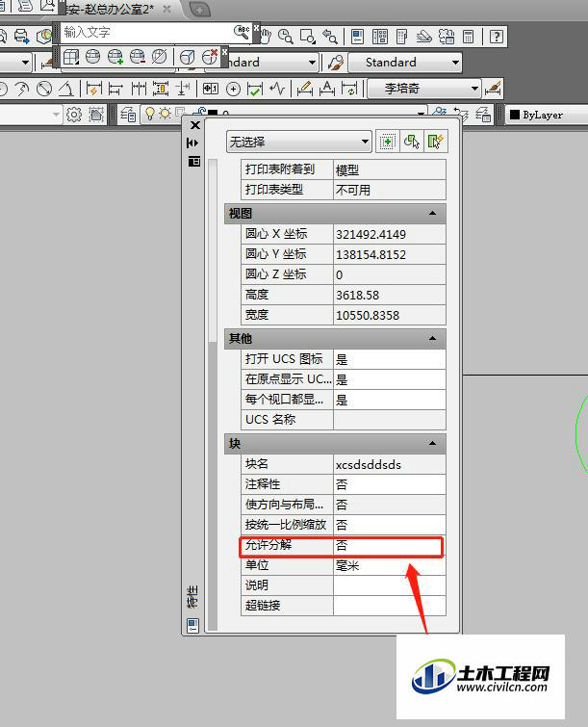Click the Dimension Edit pencil icon
The height and width of the screenshot is (727, 588).
(304, 89)
